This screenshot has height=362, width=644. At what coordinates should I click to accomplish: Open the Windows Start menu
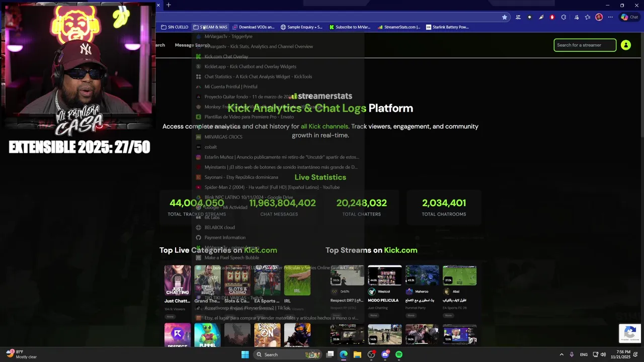pyautogui.click(x=245, y=354)
